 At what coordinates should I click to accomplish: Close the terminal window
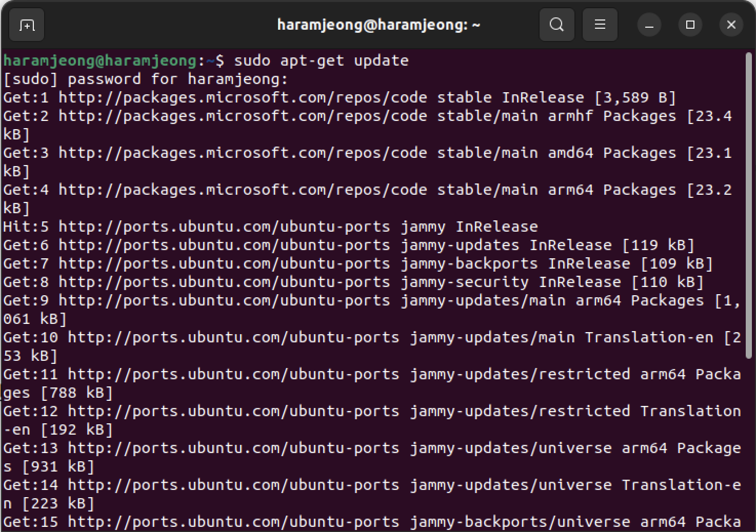731,25
